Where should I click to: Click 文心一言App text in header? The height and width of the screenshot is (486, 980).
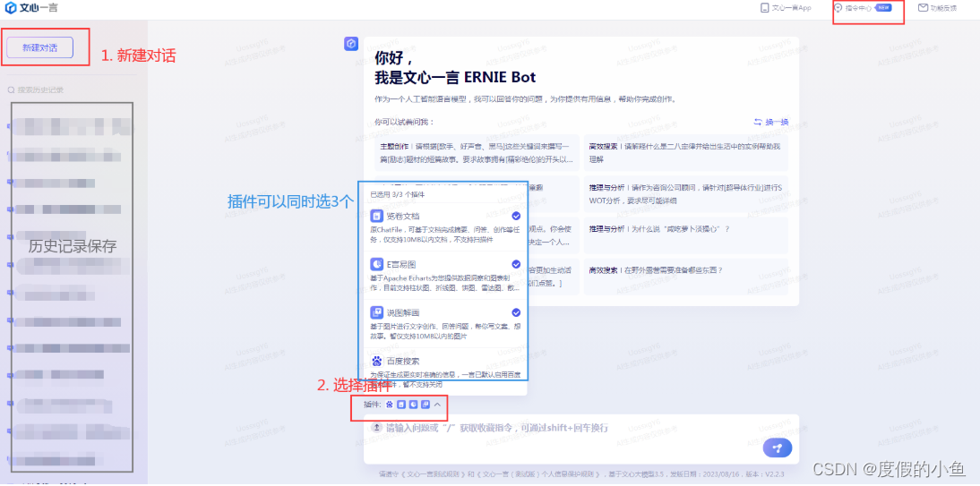coord(791,8)
